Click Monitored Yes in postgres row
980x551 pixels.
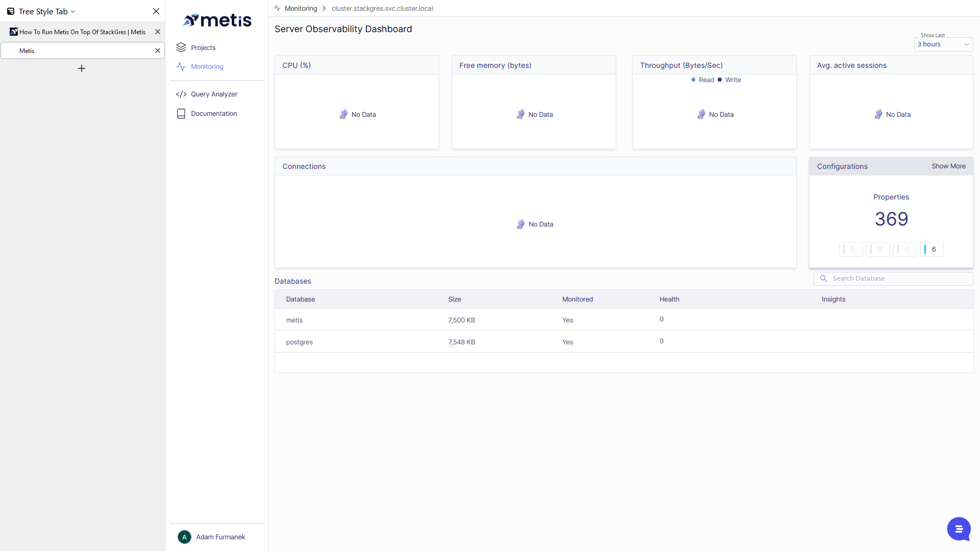(x=568, y=342)
